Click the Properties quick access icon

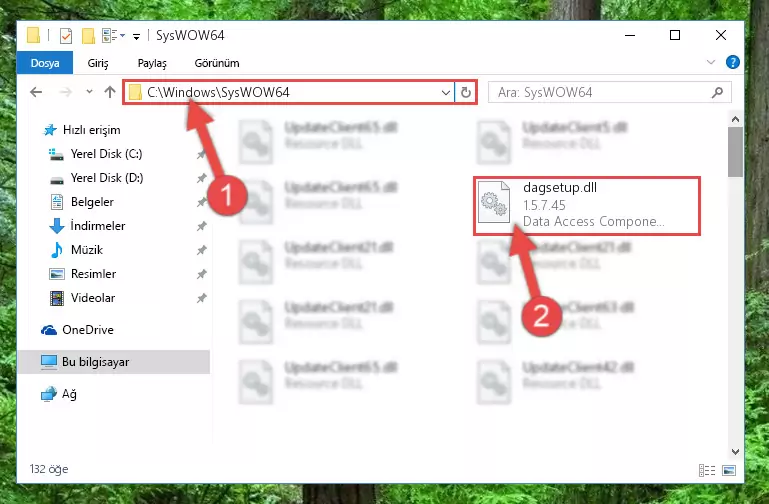click(x=66, y=35)
